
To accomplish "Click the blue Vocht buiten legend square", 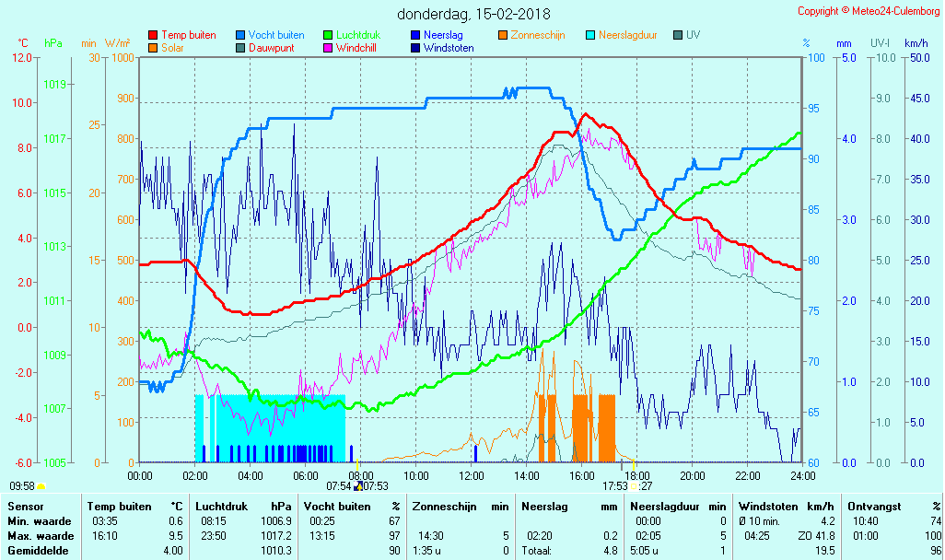I will (240, 36).
